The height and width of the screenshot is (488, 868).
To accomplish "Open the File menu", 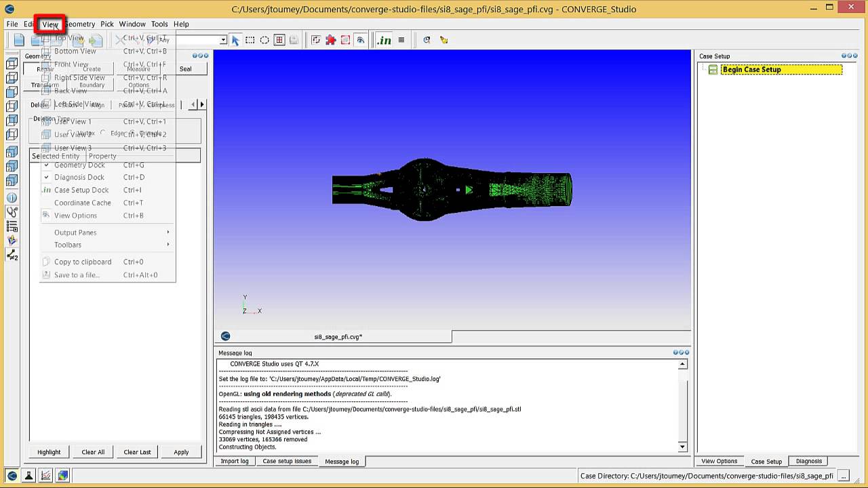I will [12, 24].
